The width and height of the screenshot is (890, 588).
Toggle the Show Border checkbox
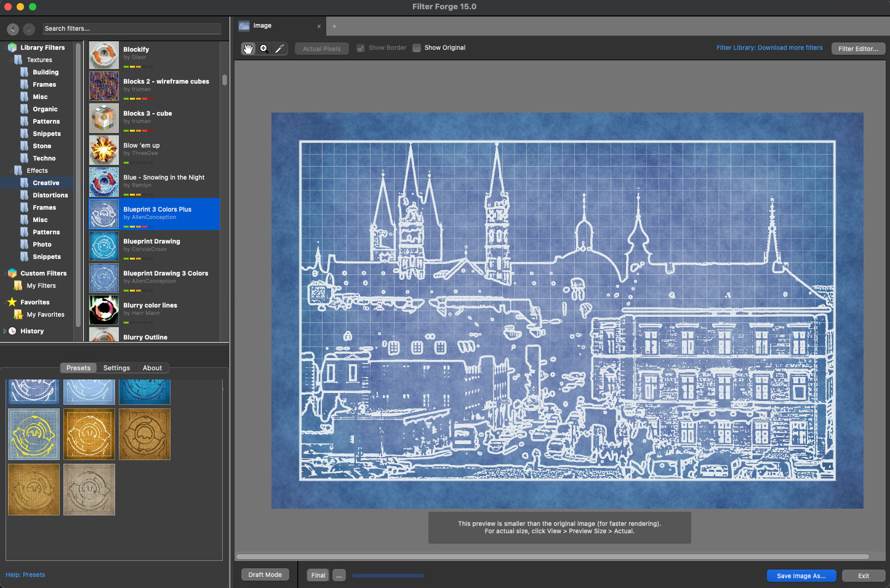[x=361, y=48]
